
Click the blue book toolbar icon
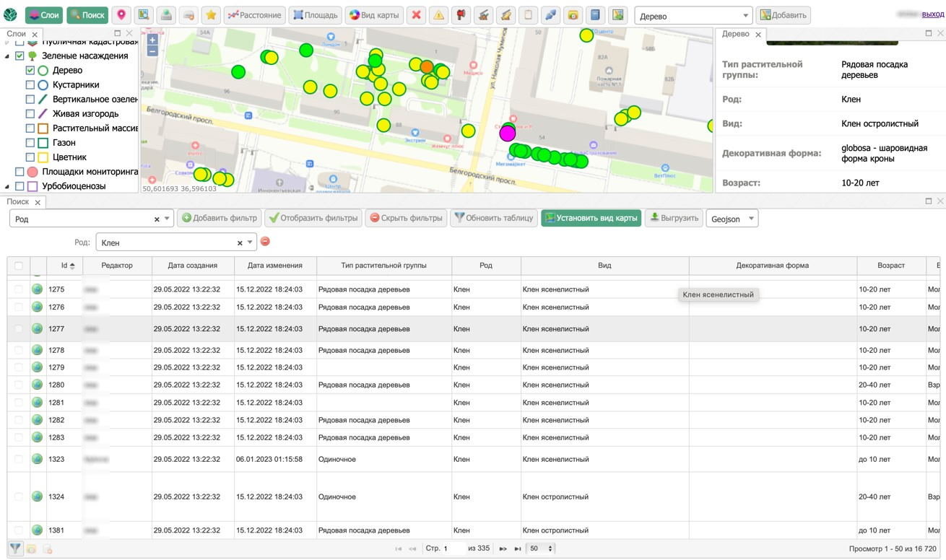pyautogui.click(x=595, y=15)
